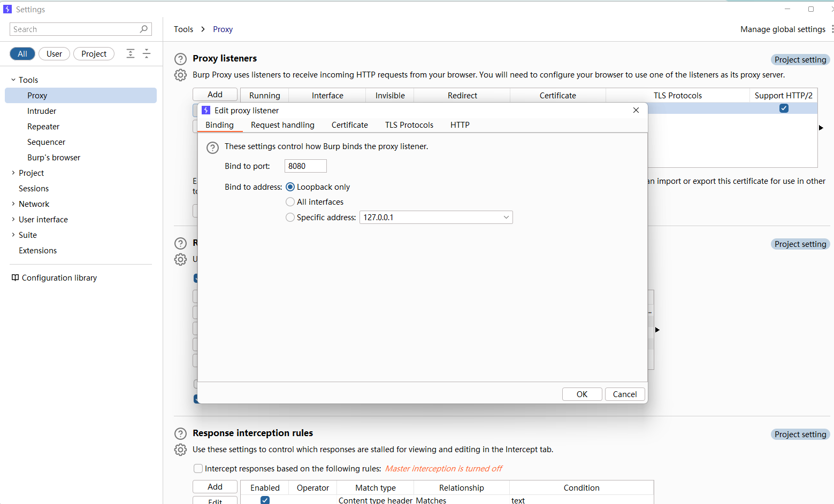Switch to the Request handling tab
The height and width of the screenshot is (504, 834).
pos(282,125)
